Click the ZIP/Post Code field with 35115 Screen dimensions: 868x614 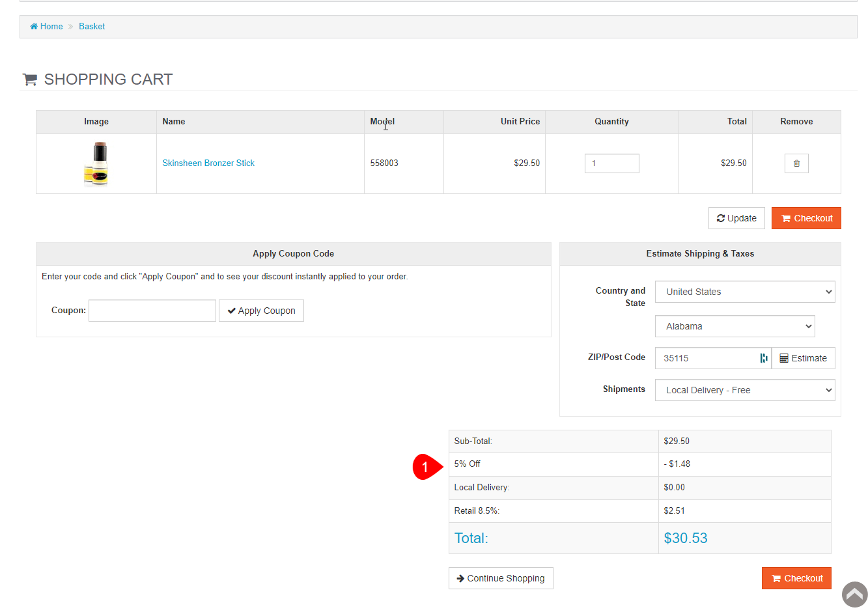707,358
